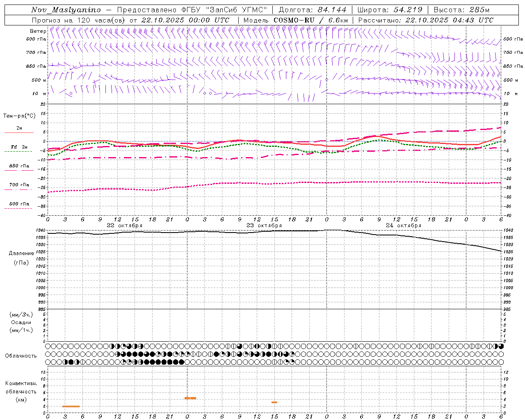Click the "(км)" convective cloud unit label

(x=21, y=399)
